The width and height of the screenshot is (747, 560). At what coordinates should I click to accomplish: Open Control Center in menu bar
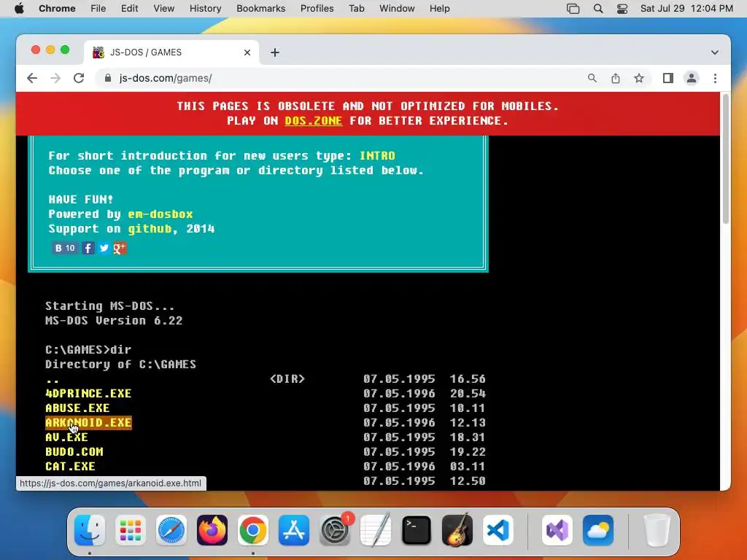[622, 9]
